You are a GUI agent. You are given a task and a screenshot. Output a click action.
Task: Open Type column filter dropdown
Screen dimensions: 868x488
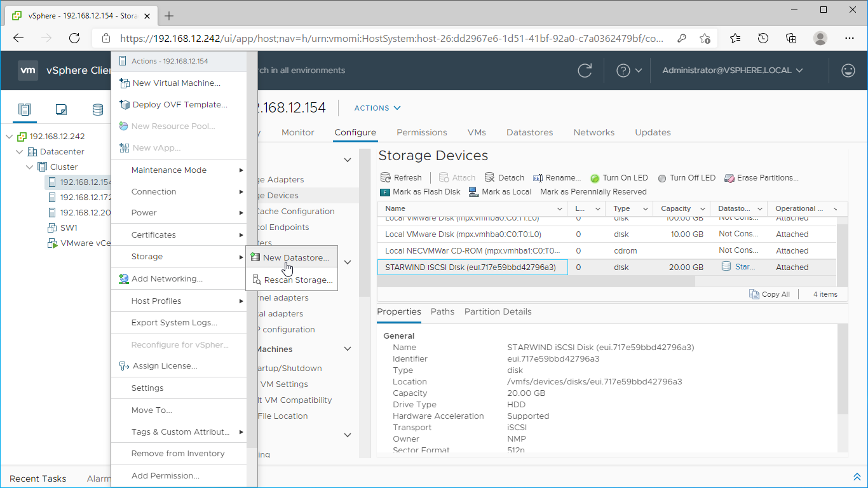tap(646, 208)
